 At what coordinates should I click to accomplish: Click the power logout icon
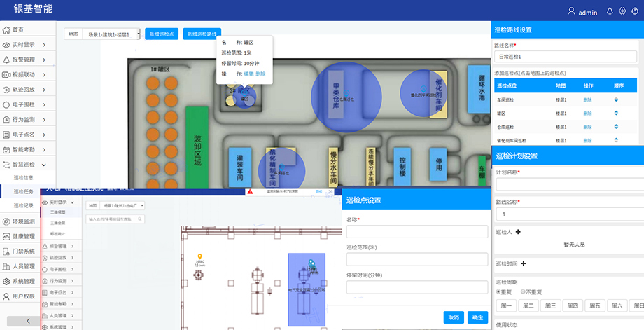tap(635, 11)
